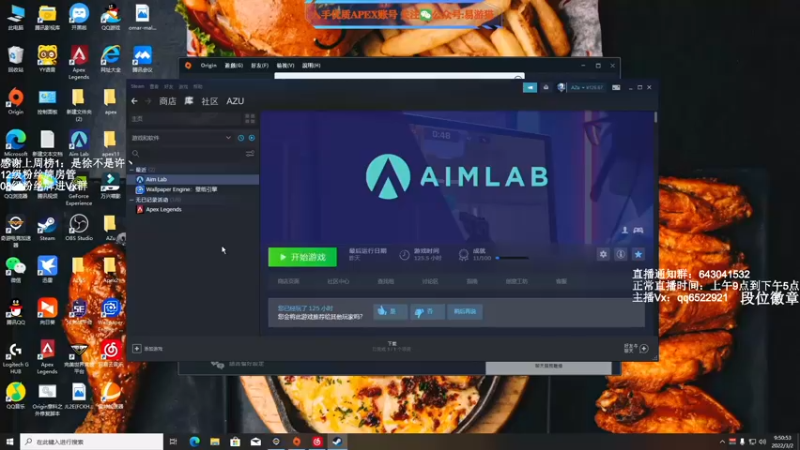
Task: Toggle the recent activity clock filter
Action: [241, 138]
